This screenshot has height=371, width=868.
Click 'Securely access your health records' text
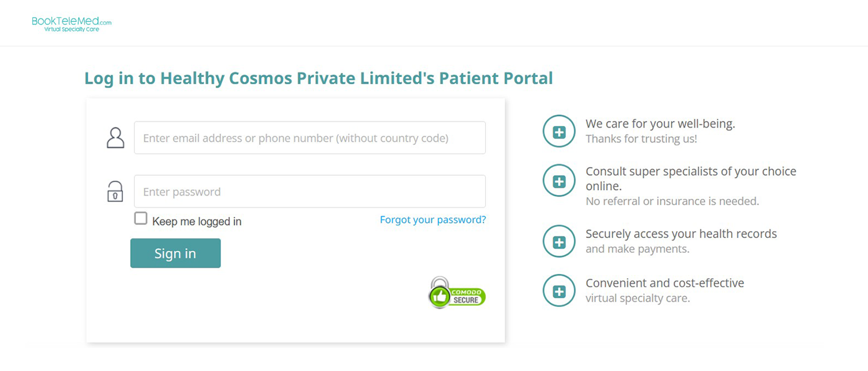(x=681, y=234)
